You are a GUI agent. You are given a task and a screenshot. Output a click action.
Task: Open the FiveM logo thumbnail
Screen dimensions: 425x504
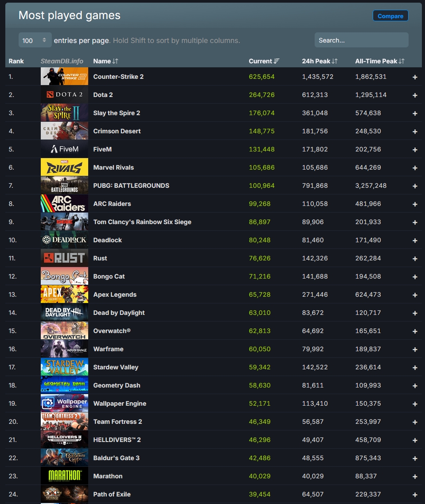64,149
